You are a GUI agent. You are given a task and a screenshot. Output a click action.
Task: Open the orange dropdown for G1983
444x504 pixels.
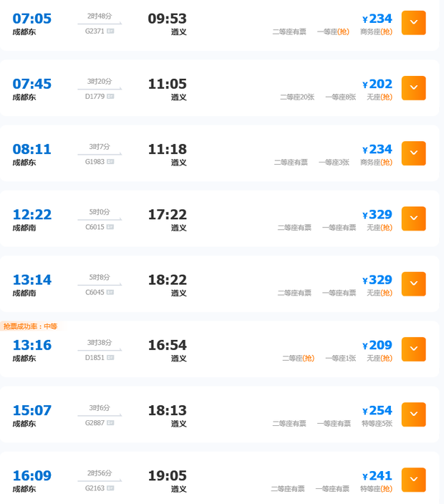(413, 153)
